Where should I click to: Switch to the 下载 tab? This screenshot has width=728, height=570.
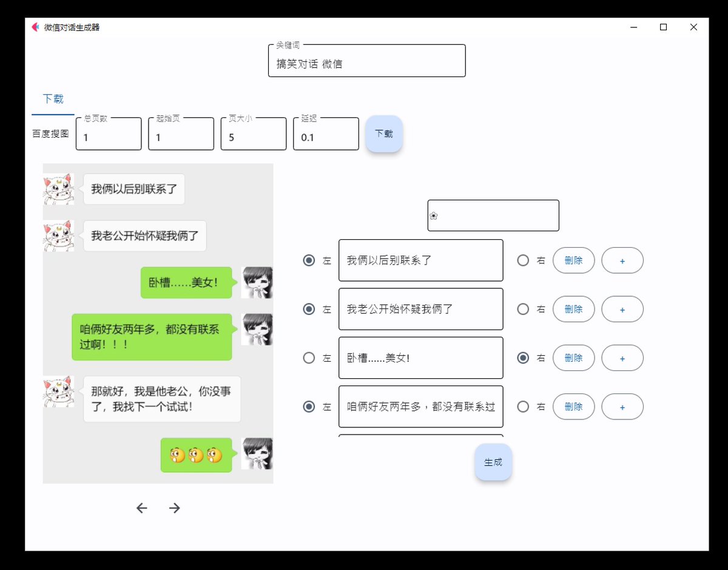[x=53, y=99]
